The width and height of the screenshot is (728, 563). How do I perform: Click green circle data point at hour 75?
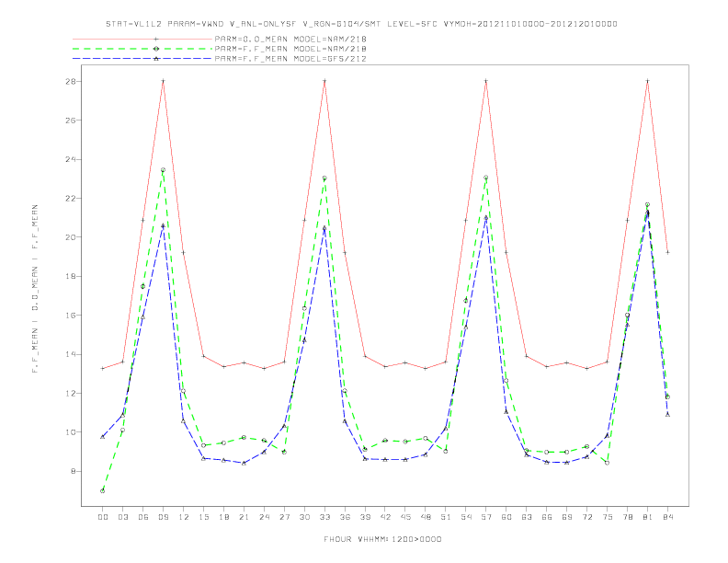pos(608,463)
